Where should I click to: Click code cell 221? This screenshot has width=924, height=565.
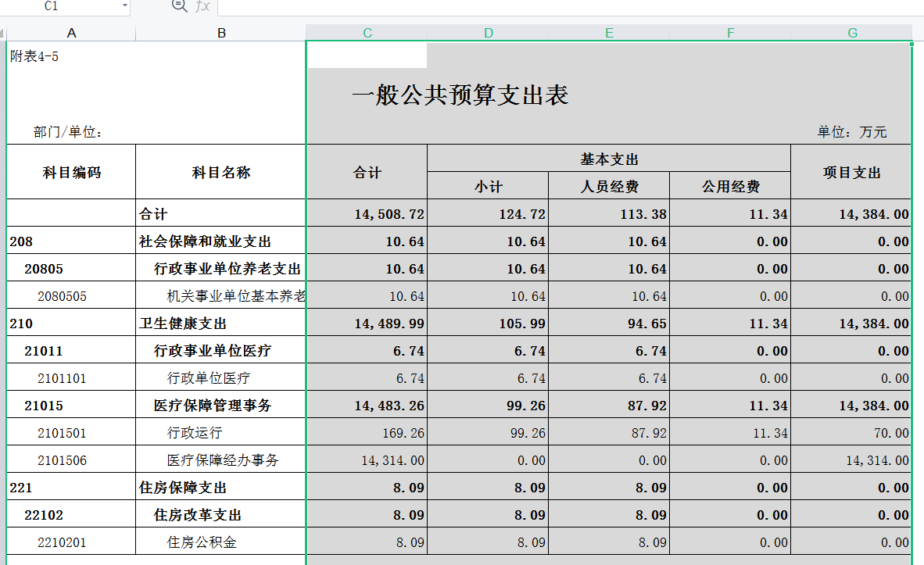click(71, 487)
